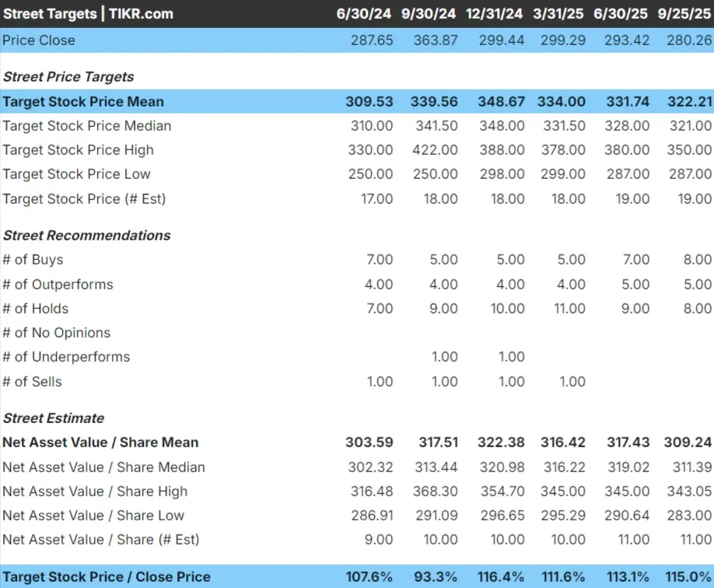Click Net Asset Value Mean value 309.24
The height and width of the screenshot is (588, 714).
pos(688,443)
